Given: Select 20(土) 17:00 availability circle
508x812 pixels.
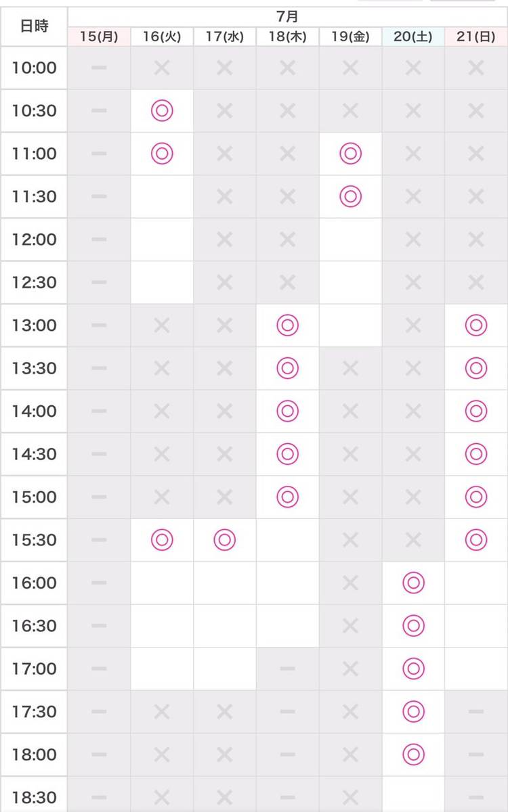Looking at the screenshot, I should [x=413, y=669].
